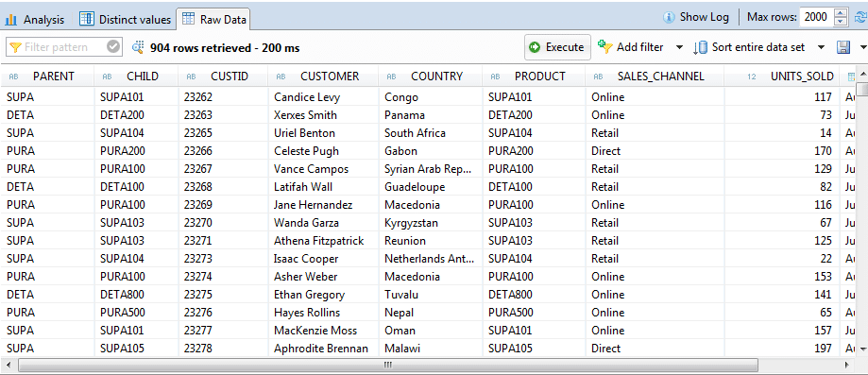Click the UNITS_SOLD value 117
Screen dimensions: 868x375
[x=782, y=97]
